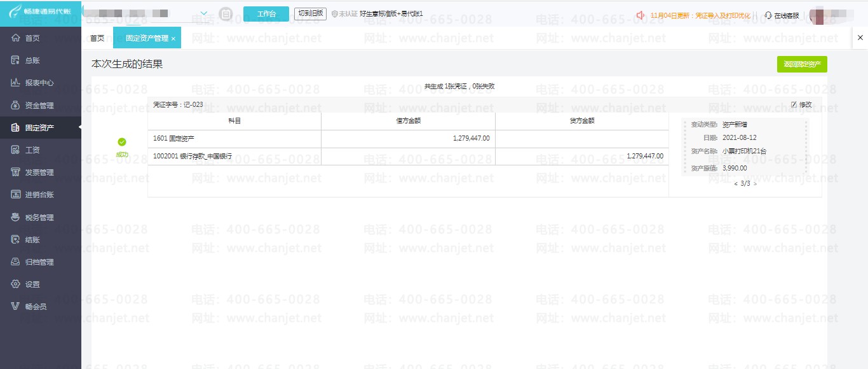Click the round document icon beside company selector

pos(225,14)
